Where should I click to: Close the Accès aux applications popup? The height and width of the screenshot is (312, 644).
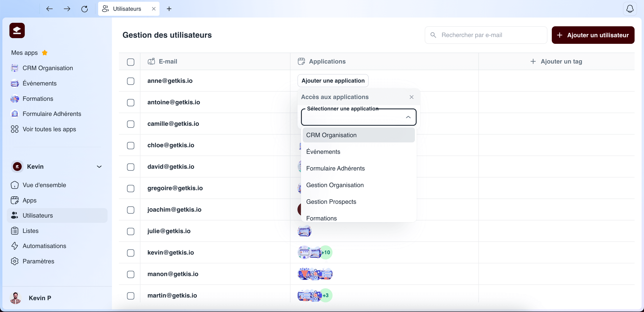pyautogui.click(x=412, y=97)
